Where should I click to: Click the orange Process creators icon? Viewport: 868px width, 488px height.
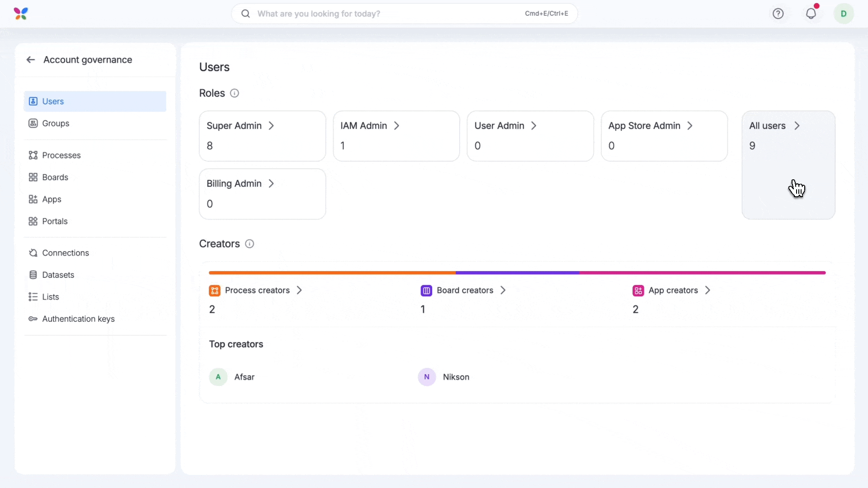coord(215,291)
